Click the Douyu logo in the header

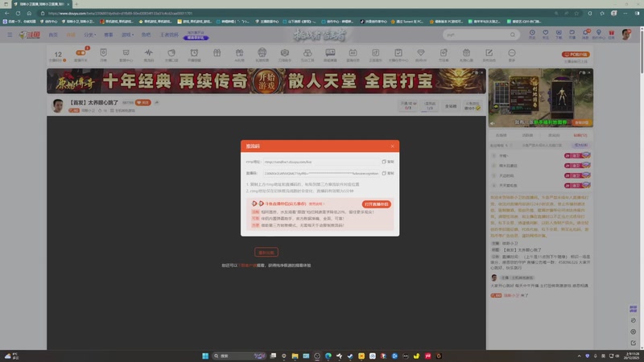(30, 35)
